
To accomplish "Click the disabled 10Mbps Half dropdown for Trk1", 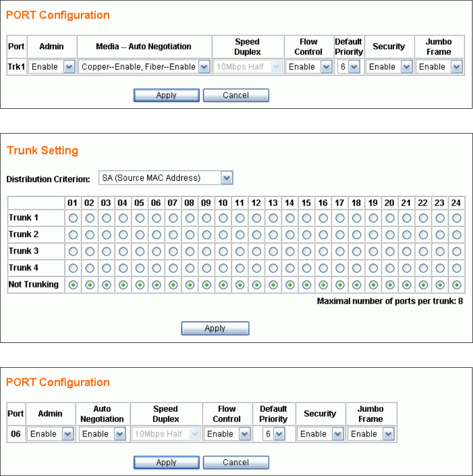I will pos(248,67).
